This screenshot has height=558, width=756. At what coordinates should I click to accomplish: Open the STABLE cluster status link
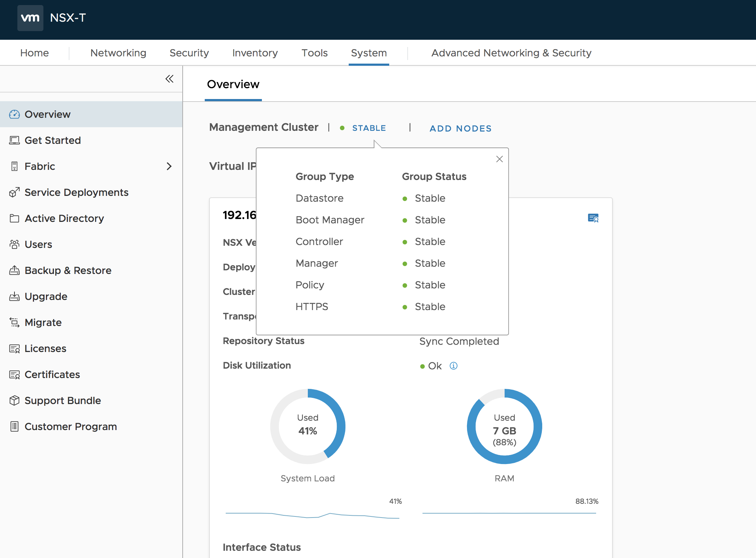coord(369,128)
